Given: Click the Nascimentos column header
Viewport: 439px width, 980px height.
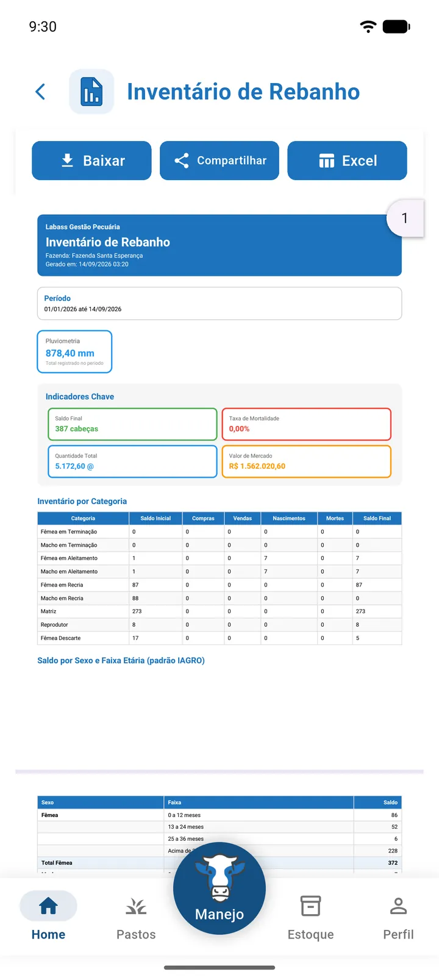Looking at the screenshot, I should (x=289, y=518).
